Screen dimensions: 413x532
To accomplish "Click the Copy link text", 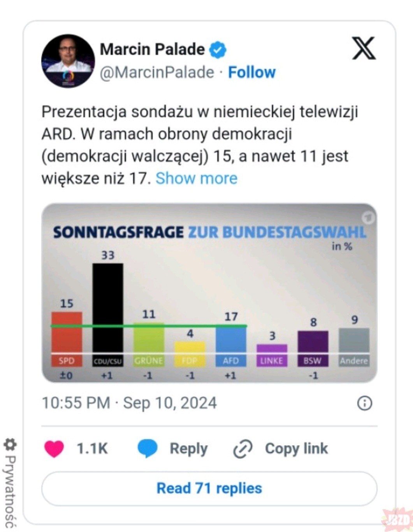I will (x=296, y=449).
